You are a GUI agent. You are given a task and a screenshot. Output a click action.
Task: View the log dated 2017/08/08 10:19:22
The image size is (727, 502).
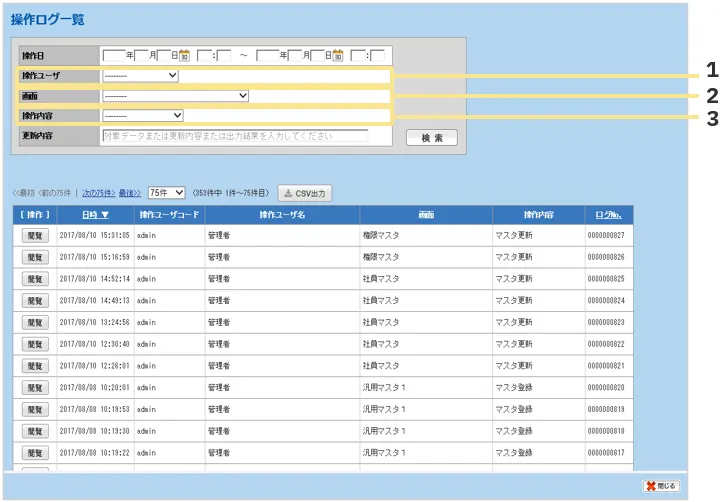pos(35,452)
